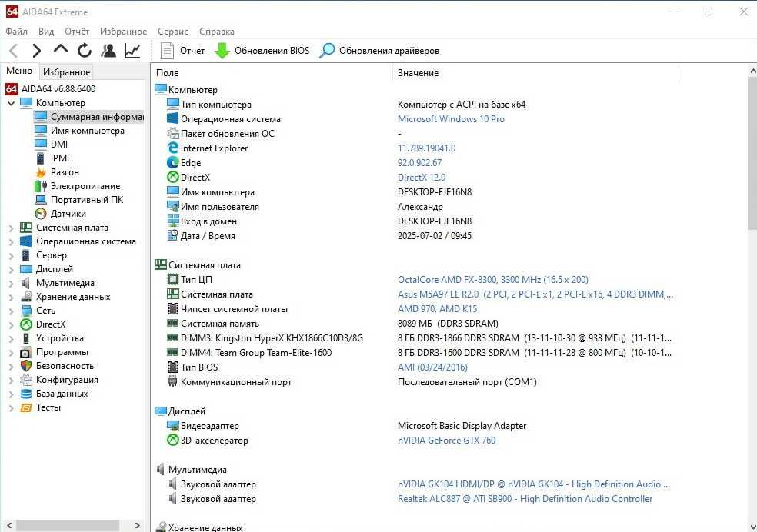The height and width of the screenshot is (532, 757).
Task: Click the Разгон flame icon
Action: pos(41,171)
